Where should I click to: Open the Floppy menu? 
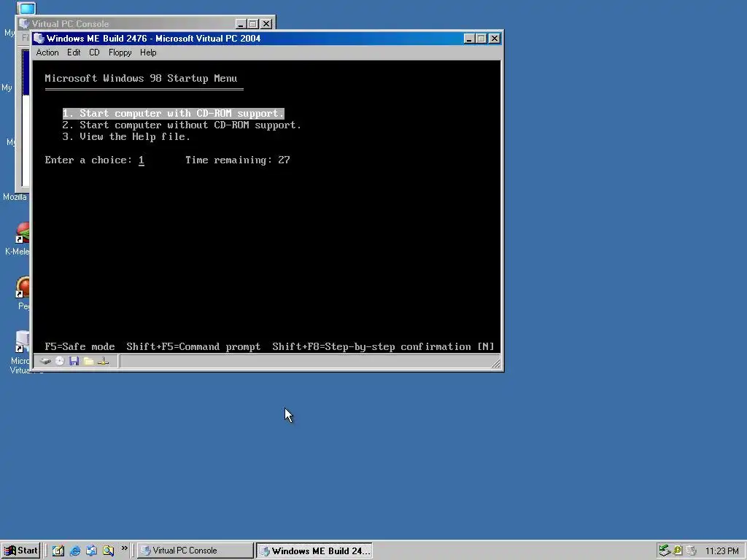(x=120, y=52)
